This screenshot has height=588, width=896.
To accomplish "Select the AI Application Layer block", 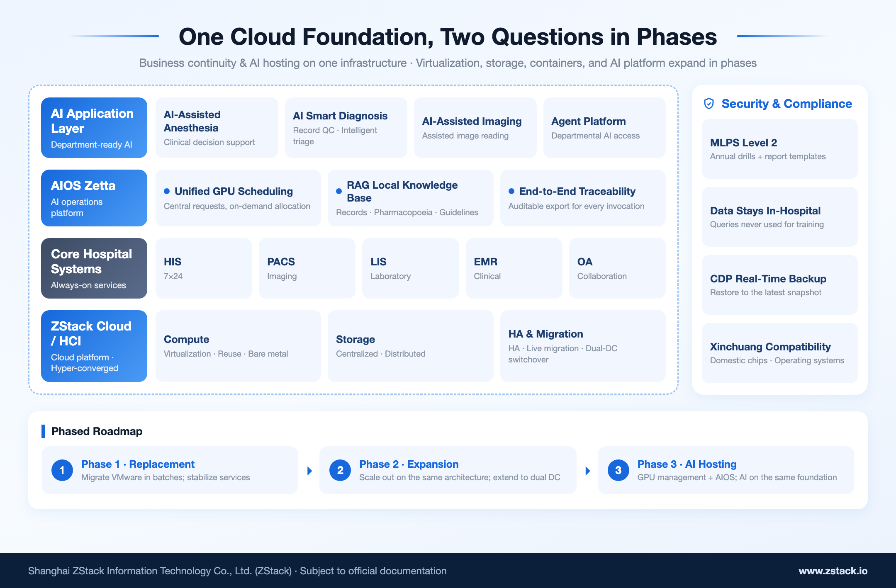I will point(94,128).
